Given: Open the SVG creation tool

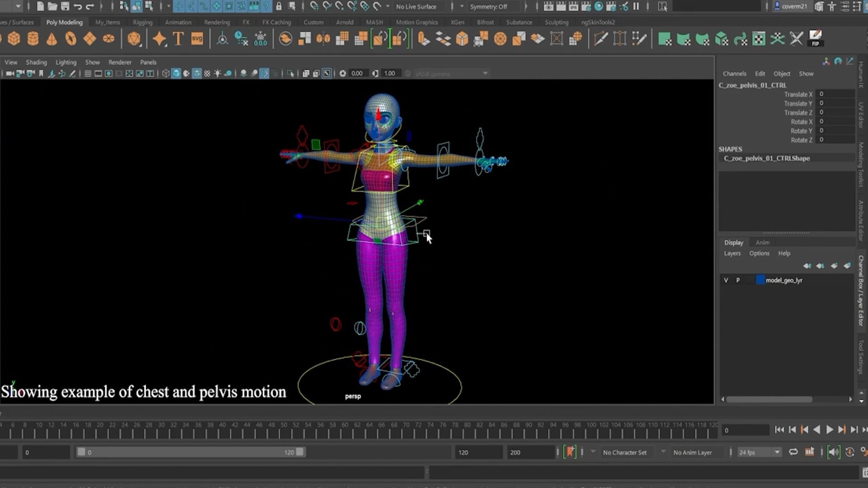Looking at the screenshot, I should tap(196, 39).
